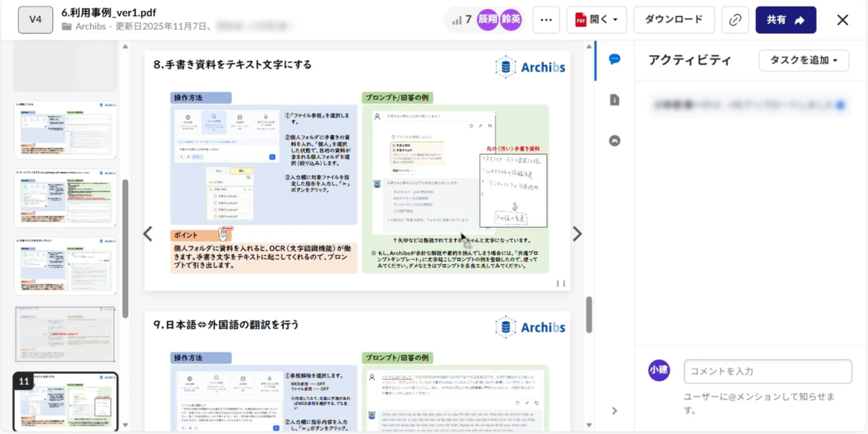Viewport: 868px width, 434px height.
Task: Click the ダウンロード button
Action: click(x=673, y=20)
